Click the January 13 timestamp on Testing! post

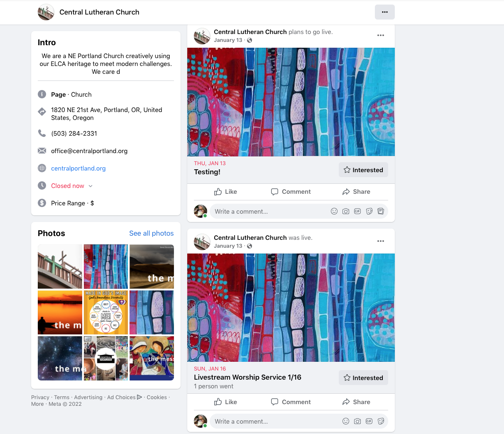pyautogui.click(x=228, y=40)
